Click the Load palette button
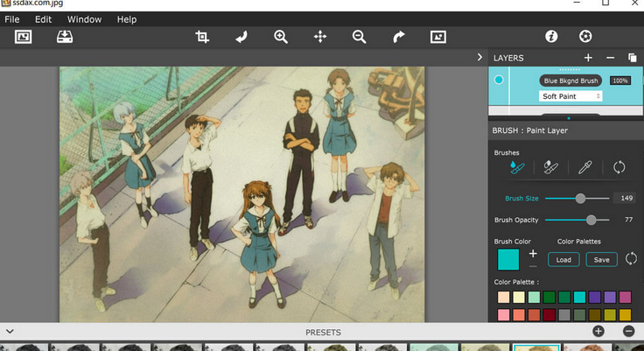This screenshot has height=351, width=644. click(x=563, y=260)
